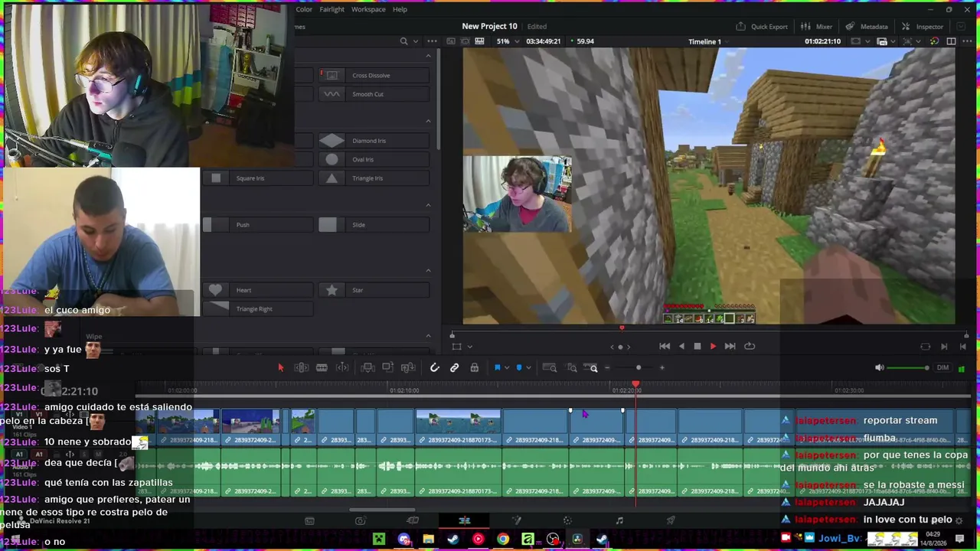Image resolution: width=980 pixels, height=551 pixels.
Task: Collapse the Dissolve transitions group
Action: click(x=428, y=56)
